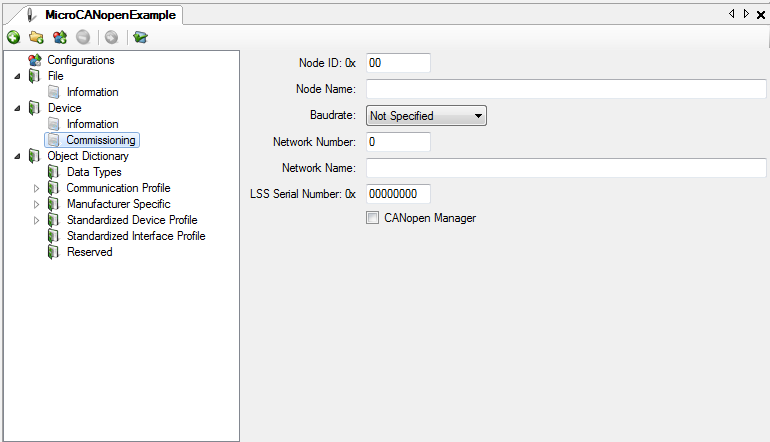This screenshot has width=770, height=442.
Task: Expand the Communication Profile tree node
Action: [x=37, y=188]
